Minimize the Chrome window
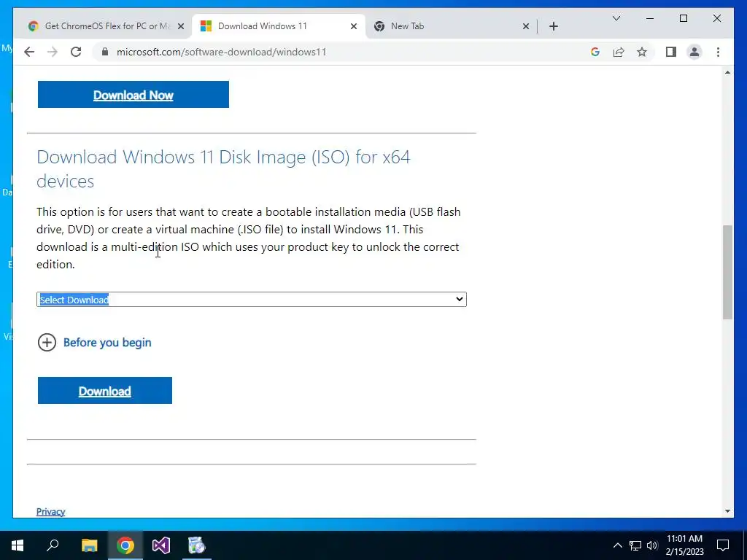747x560 pixels. pos(650,18)
